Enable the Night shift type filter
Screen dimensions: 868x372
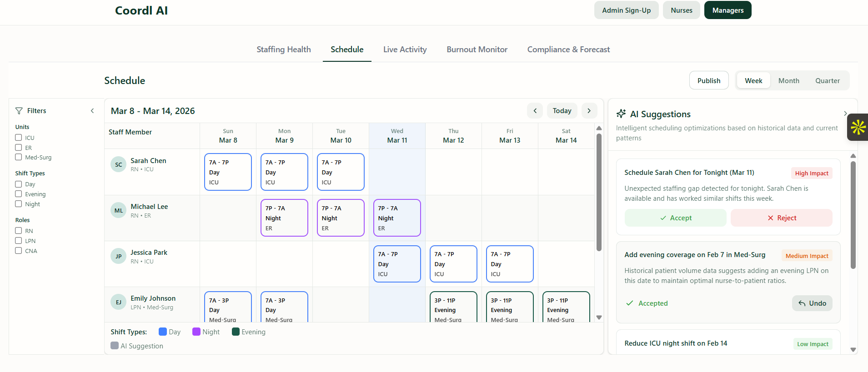(x=19, y=204)
